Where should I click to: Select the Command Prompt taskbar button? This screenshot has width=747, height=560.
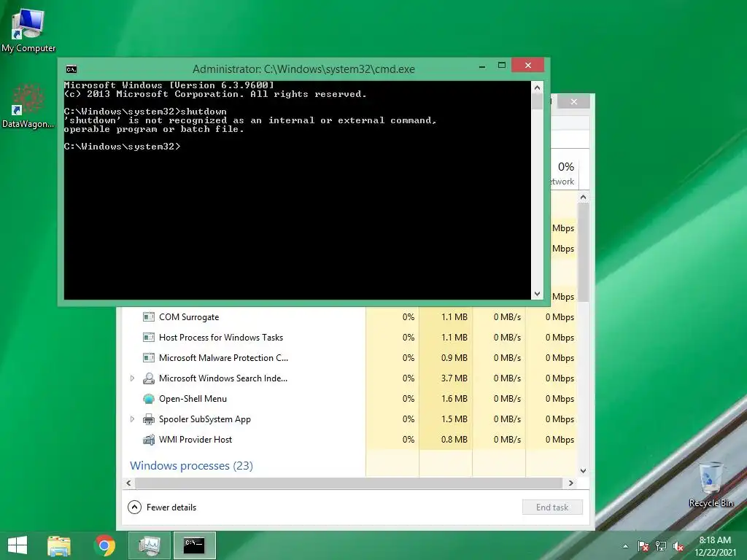click(x=194, y=545)
